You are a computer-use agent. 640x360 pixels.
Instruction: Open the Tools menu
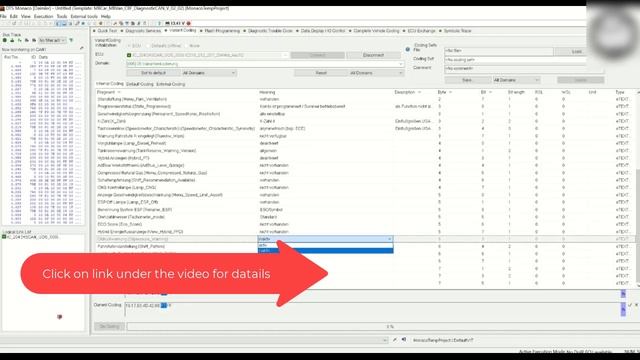(62, 16)
